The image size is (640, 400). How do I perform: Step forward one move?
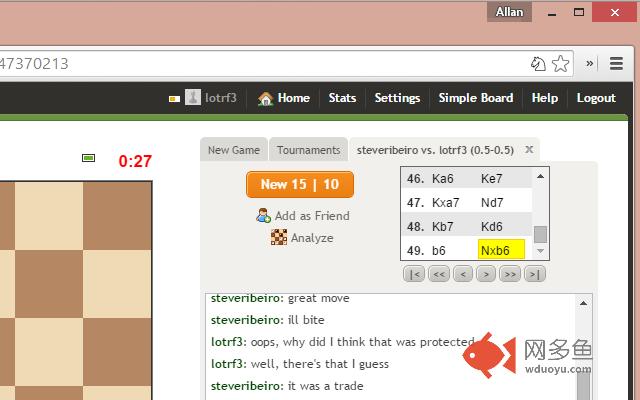click(486, 274)
